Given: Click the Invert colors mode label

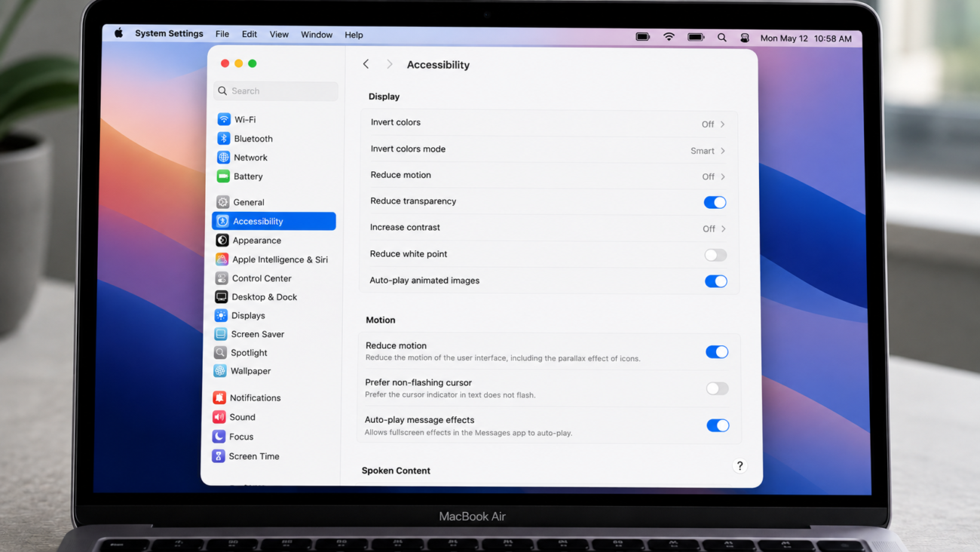Looking at the screenshot, I should [x=408, y=149].
